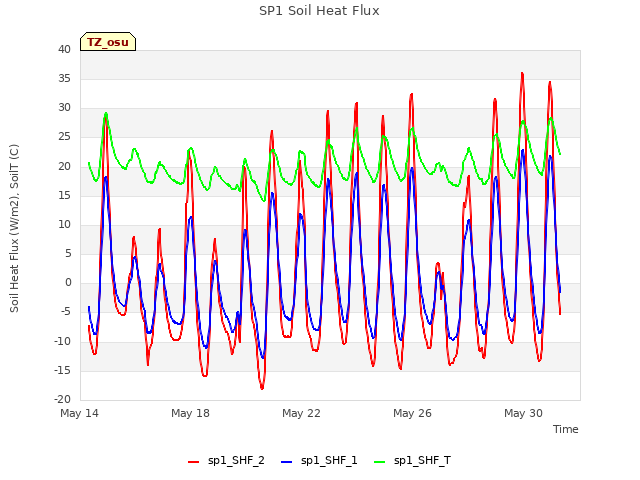
Task: Click the sp1_SHF_1 legend entry
Action: pyautogui.click(x=319, y=461)
